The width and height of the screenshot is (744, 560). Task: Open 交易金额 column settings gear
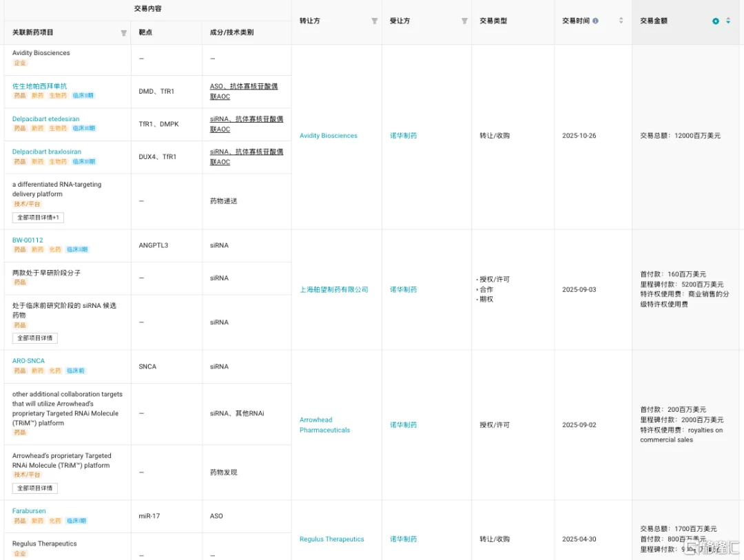pyautogui.click(x=716, y=21)
